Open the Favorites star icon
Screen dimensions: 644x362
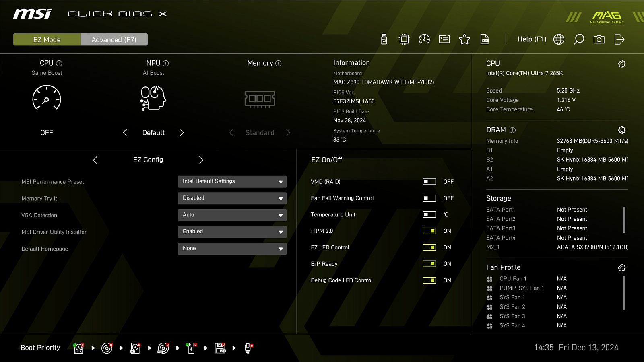[464, 39]
